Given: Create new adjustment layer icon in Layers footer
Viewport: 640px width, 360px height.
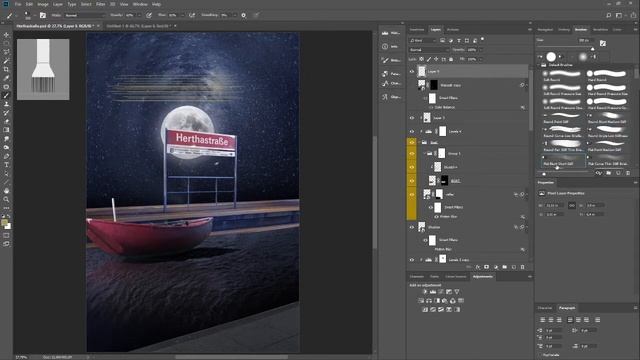Looking at the screenshot, I should tap(496, 267).
